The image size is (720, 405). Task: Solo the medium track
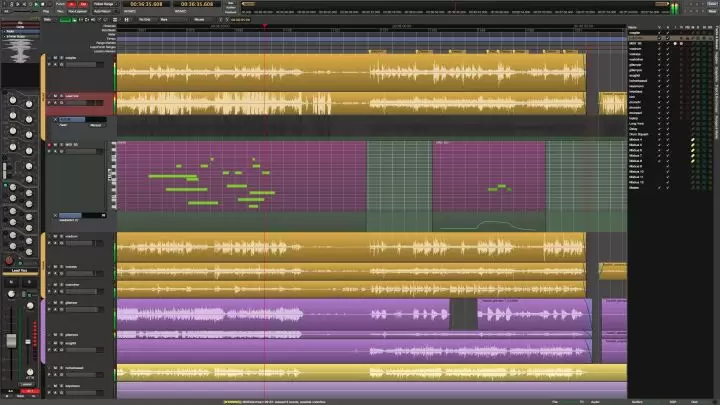[61, 237]
